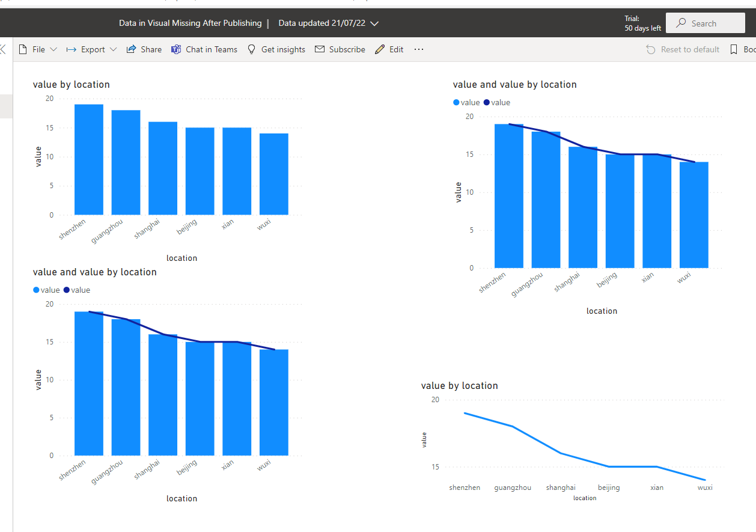Screen dimensions: 756x532
Task: Click the dark blue value legend in bottom-left chart
Action: [76, 290]
